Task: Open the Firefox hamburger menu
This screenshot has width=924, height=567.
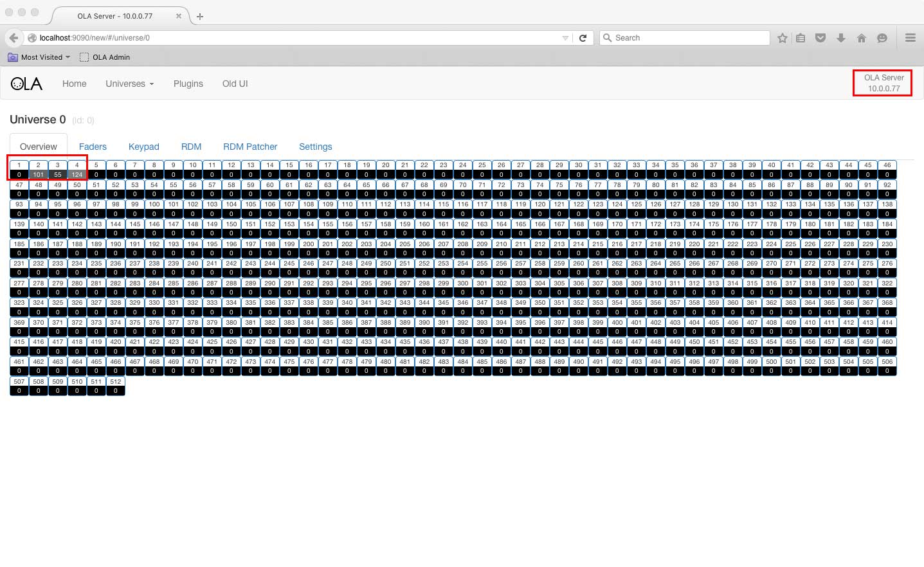Action: [910, 38]
